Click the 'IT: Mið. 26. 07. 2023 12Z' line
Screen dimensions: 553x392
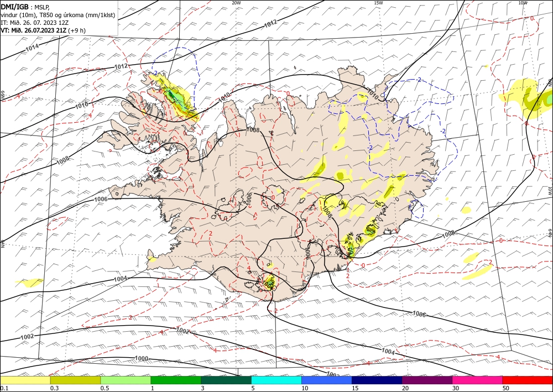tap(34, 22)
